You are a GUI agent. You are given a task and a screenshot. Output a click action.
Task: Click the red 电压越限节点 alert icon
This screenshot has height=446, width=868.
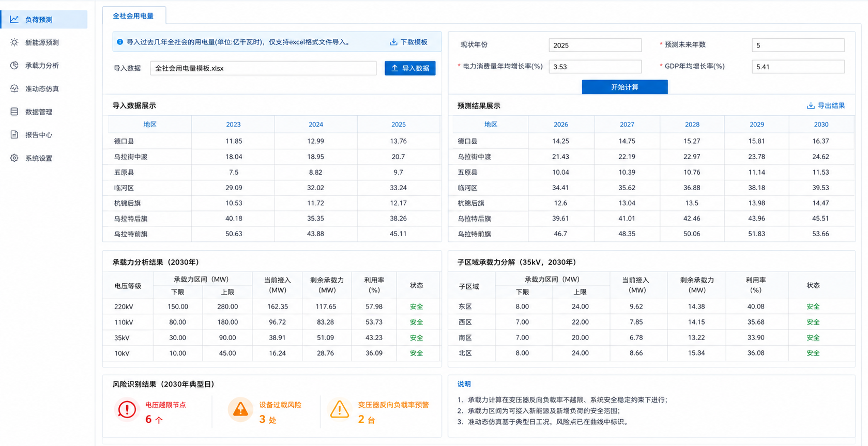point(127,409)
